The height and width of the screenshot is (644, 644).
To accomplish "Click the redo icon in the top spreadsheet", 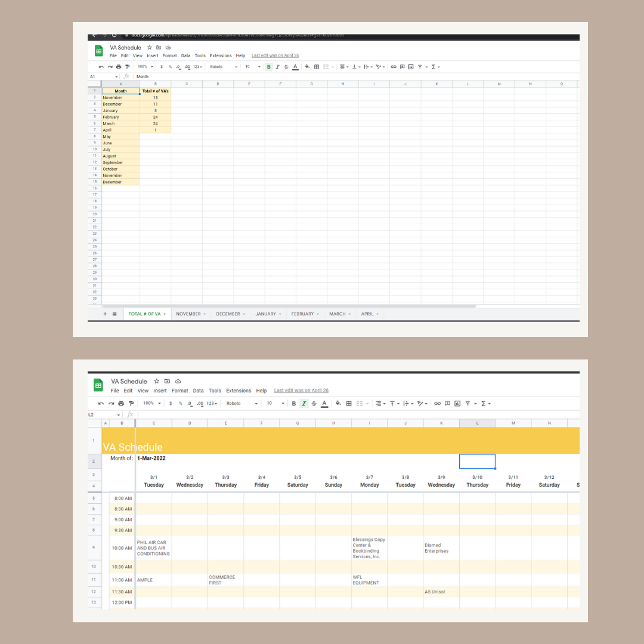I will [110, 67].
